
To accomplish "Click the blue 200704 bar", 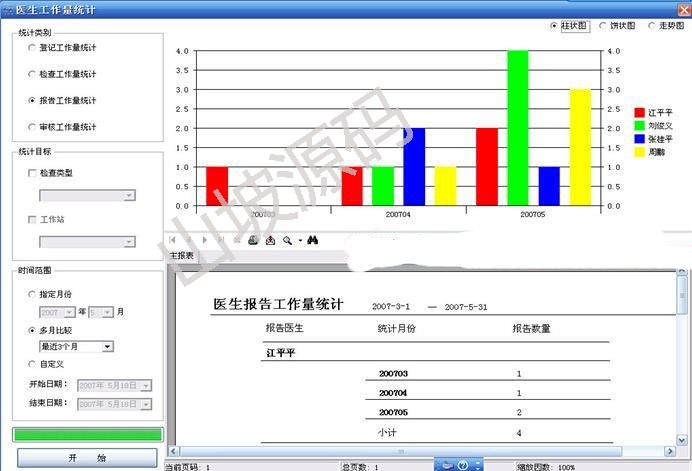I will (414, 167).
